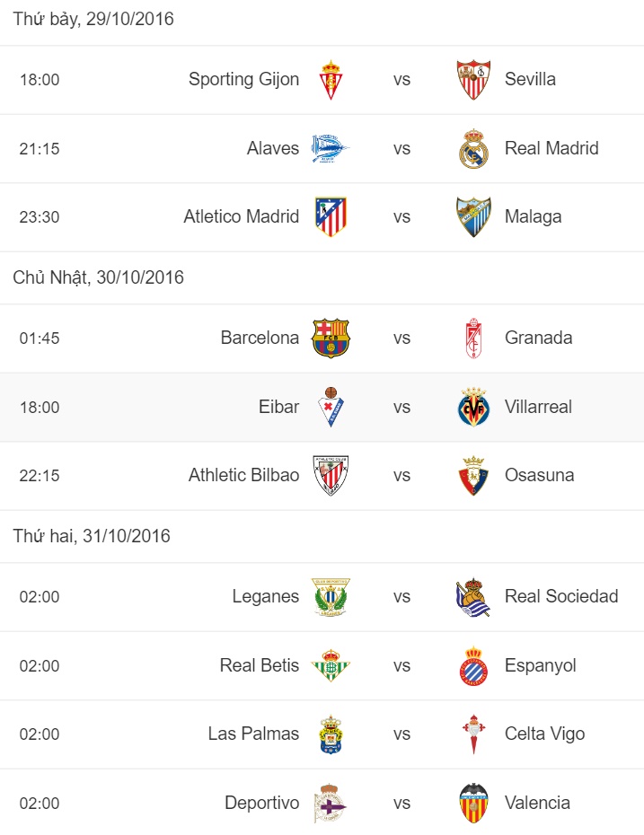Select the Eibar team name

[x=279, y=406]
